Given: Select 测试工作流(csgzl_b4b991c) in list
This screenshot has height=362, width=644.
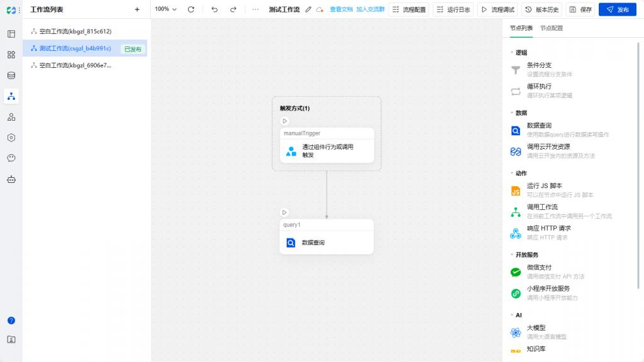Looking at the screenshot, I should [85, 48].
